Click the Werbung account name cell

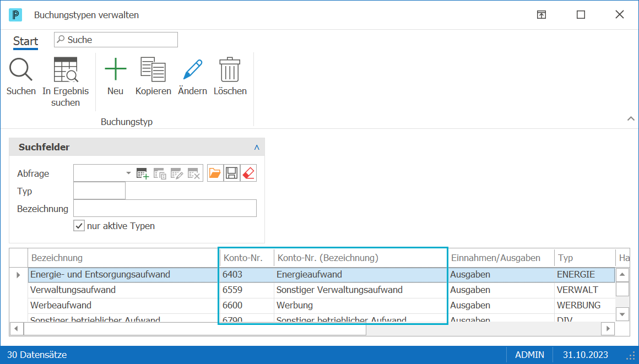tap(361, 305)
